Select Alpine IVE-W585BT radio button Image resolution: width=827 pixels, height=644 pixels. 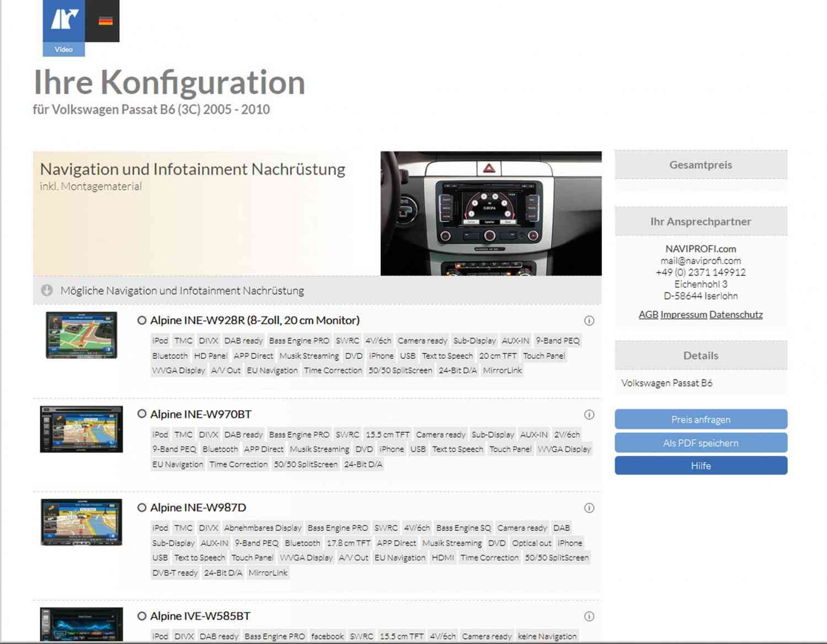(x=142, y=616)
